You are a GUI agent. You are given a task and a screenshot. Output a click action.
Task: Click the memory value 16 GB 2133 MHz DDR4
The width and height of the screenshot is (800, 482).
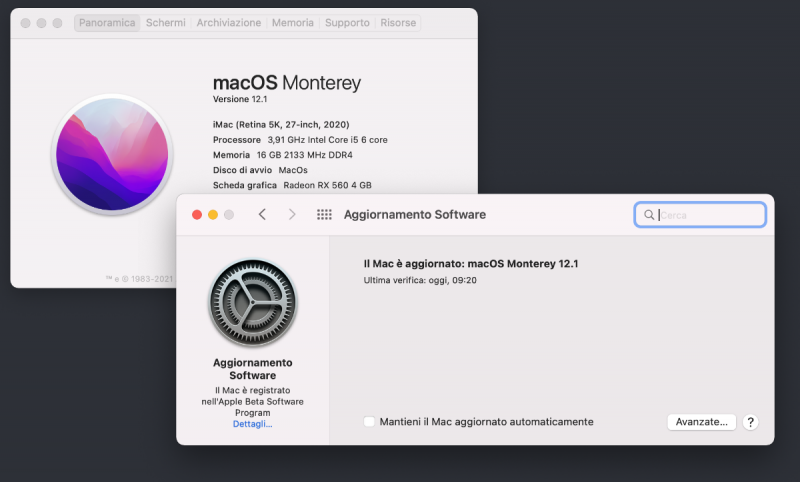click(305, 155)
